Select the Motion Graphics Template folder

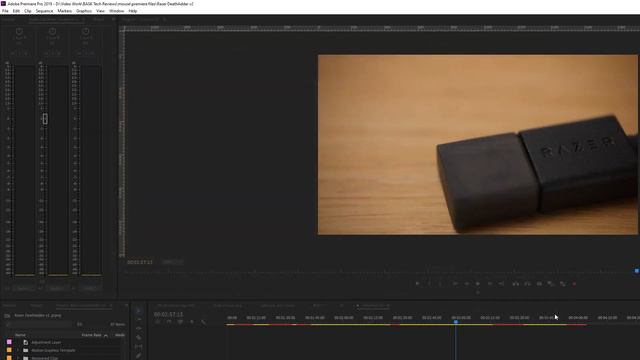pyautogui.click(x=53, y=350)
